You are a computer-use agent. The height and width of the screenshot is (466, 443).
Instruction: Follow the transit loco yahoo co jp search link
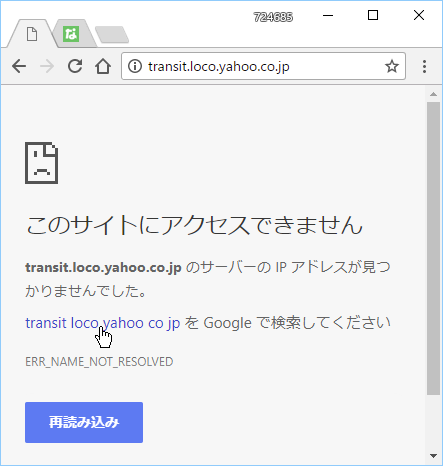(103, 323)
